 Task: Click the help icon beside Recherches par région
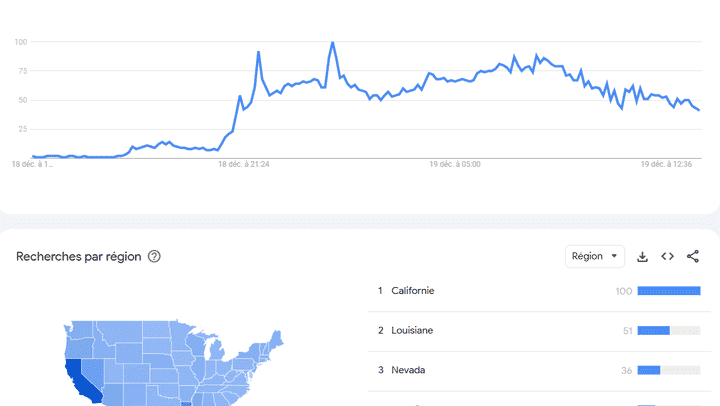154,257
